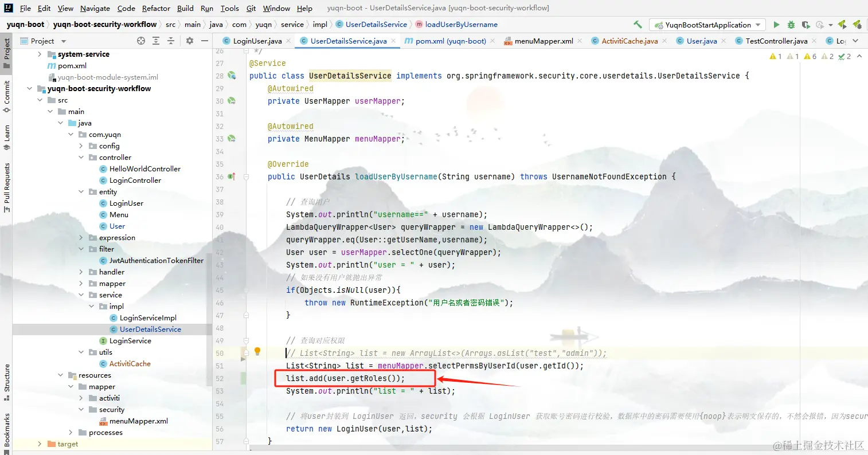The width and height of the screenshot is (868, 455).
Task: Open Project panel settings gear
Action: point(190,41)
